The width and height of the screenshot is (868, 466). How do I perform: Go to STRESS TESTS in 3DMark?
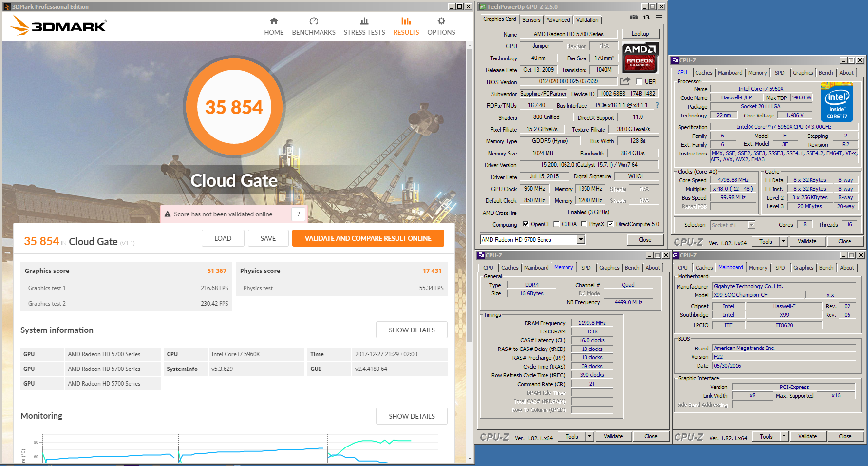364,26
